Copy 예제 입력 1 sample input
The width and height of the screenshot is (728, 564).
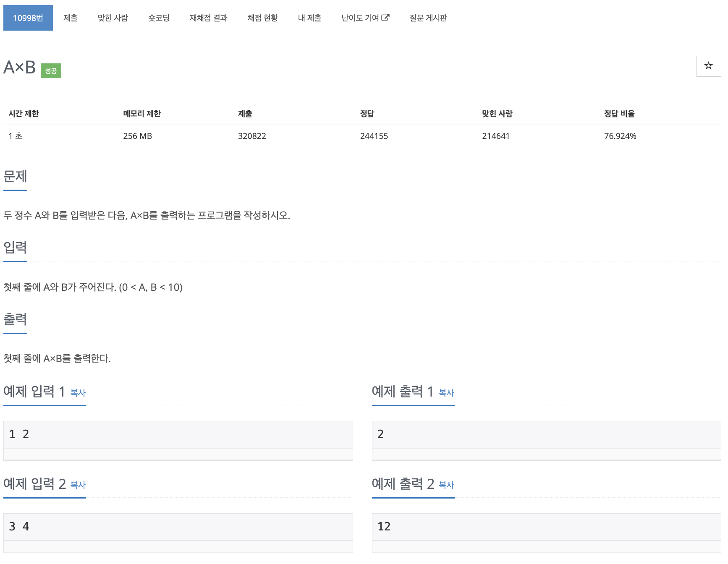[78, 393]
